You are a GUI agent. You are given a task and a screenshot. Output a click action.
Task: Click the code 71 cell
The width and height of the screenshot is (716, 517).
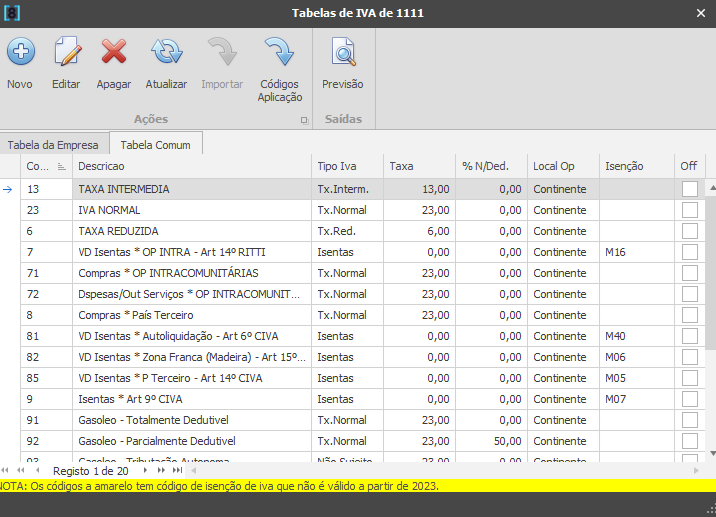click(x=46, y=273)
